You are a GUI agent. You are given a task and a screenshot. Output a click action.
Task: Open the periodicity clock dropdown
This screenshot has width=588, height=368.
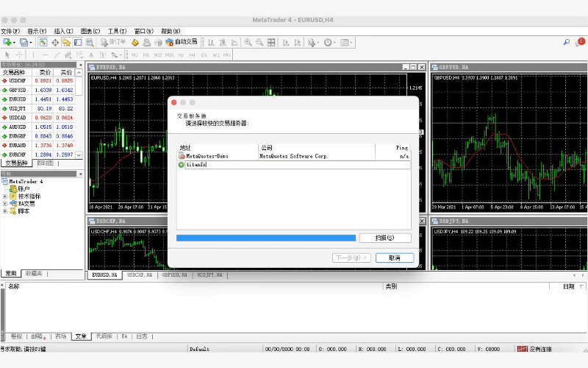(329, 43)
